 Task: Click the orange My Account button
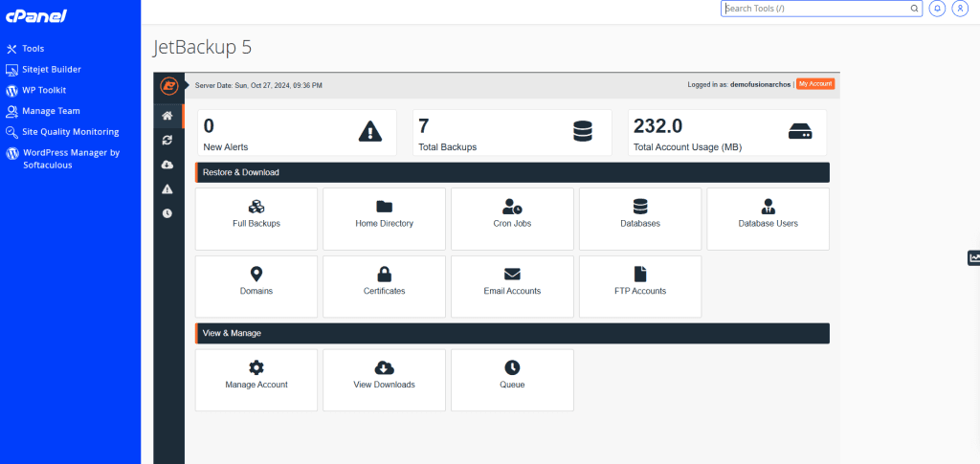click(815, 84)
